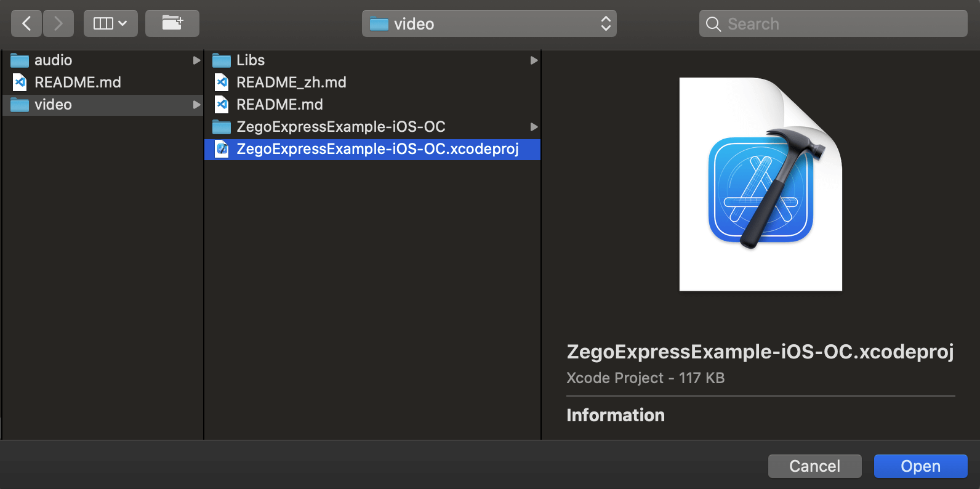This screenshot has width=980, height=489.
Task: Click the forward navigation arrow
Action: pyautogui.click(x=58, y=23)
